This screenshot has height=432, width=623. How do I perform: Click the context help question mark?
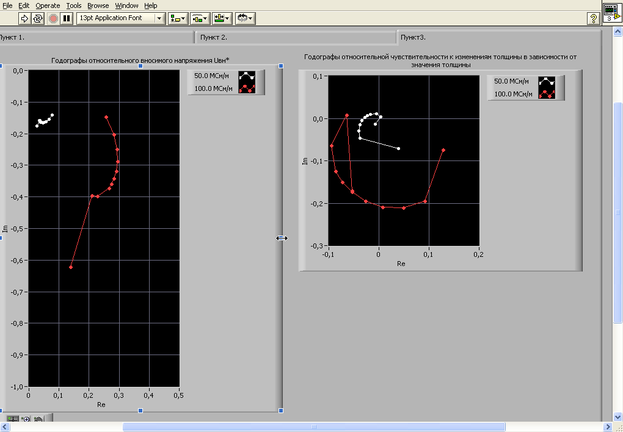coord(593,18)
